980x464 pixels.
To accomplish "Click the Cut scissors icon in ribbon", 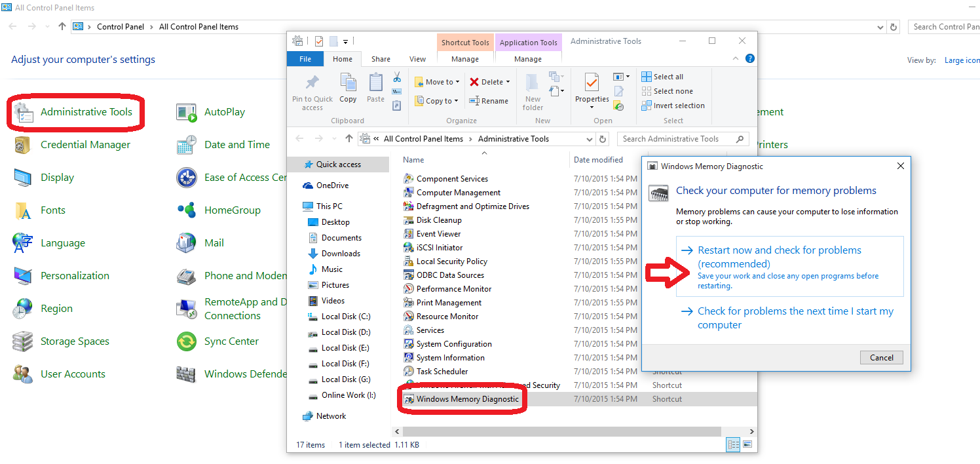I will [x=397, y=77].
